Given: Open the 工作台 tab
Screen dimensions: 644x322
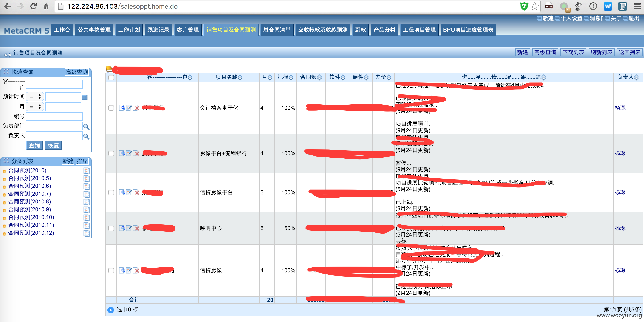Looking at the screenshot, I should tap(62, 30).
